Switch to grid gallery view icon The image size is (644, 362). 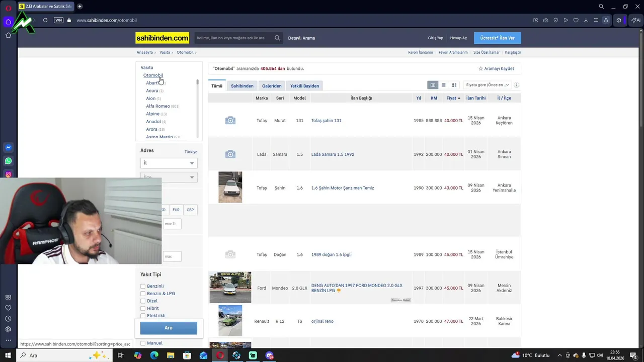(454, 85)
